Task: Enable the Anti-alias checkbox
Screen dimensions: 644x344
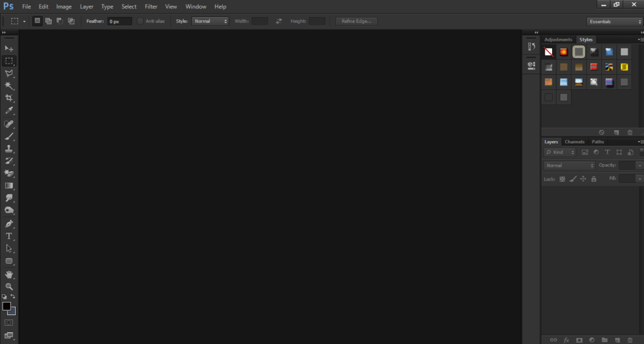Action: pyautogui.click(x=140, y=21)
